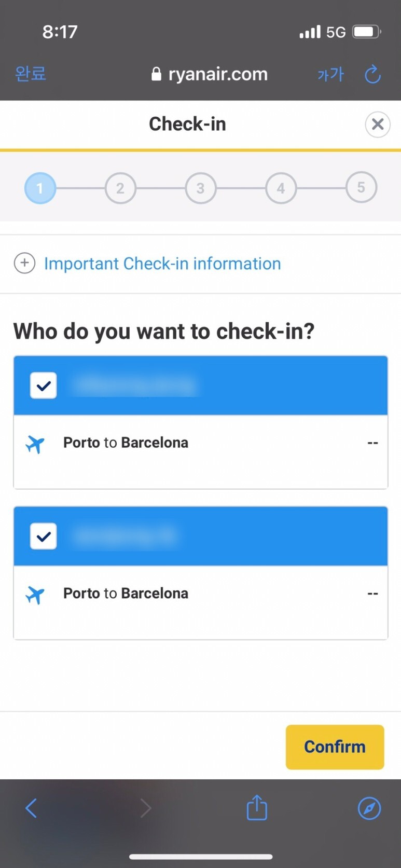
Task: Open in Safari using the compass icon
Action: click(369, 808)
